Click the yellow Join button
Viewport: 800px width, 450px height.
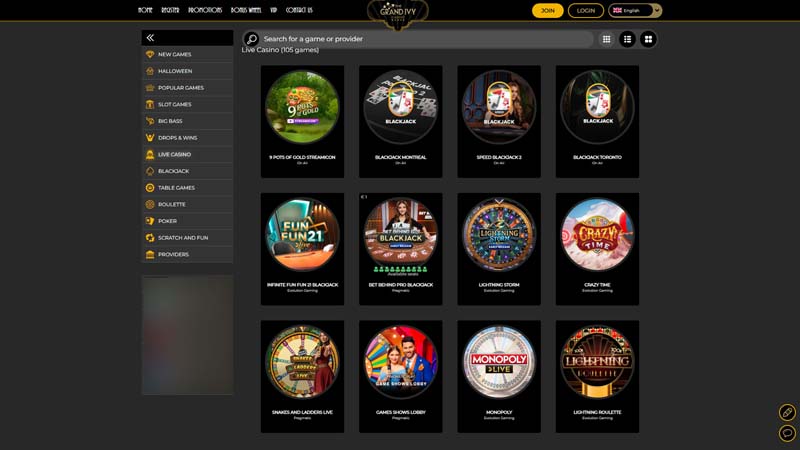pyautogui.click(x=547, y=11)
